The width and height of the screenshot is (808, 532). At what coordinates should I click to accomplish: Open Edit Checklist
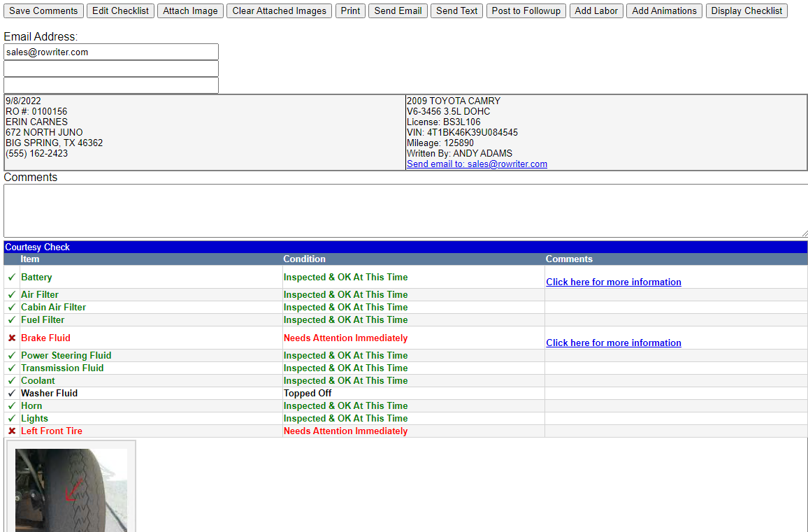[121, 10]
